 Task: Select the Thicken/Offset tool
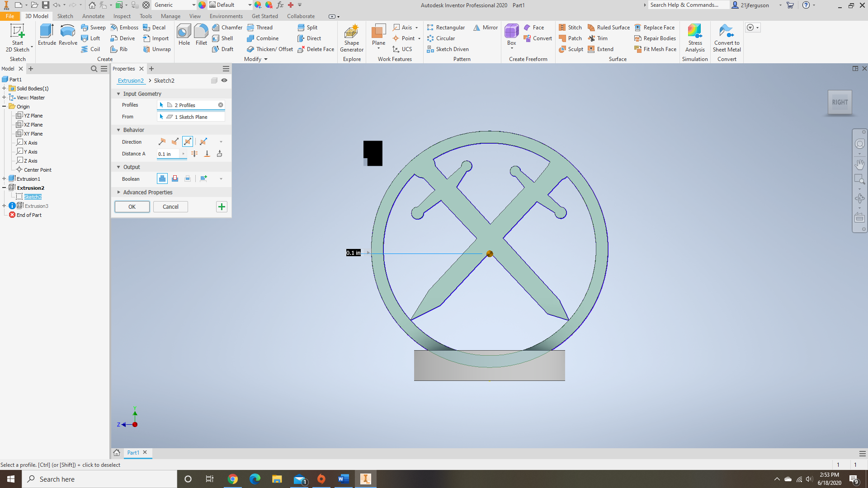click(x=270, y=49)
